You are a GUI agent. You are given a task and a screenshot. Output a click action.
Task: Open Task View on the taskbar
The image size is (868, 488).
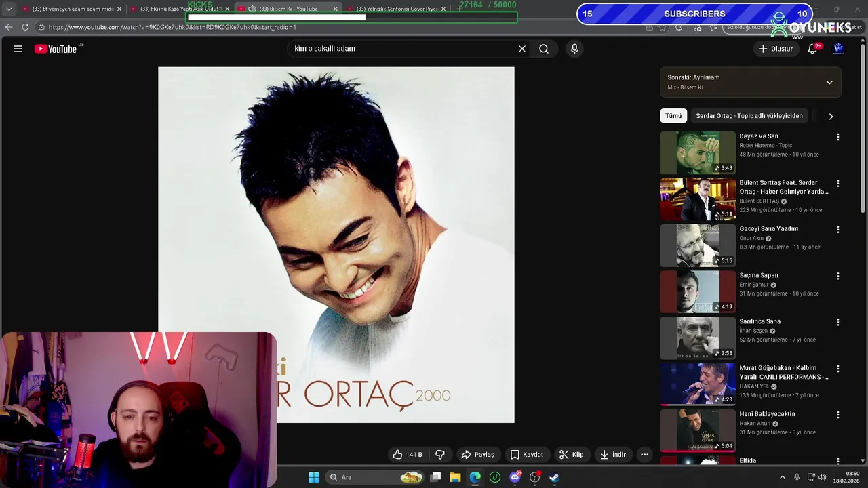436,477
